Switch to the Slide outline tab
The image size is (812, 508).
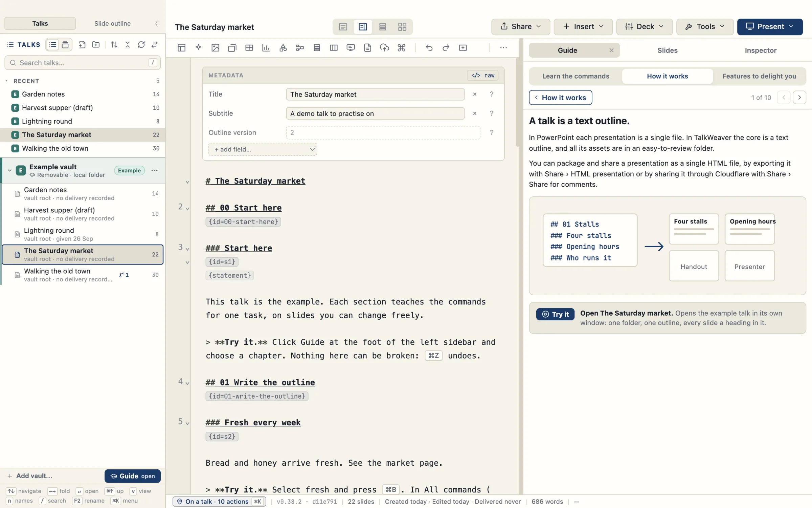tap(112, 23)
